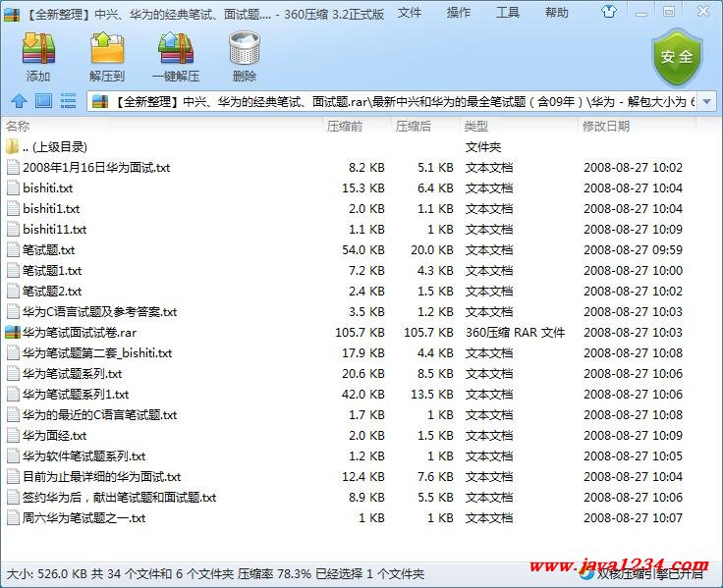723x588 pixels.
Task: Click 54.0 KB size of 笔试题.txt
Action: [363, 249]
